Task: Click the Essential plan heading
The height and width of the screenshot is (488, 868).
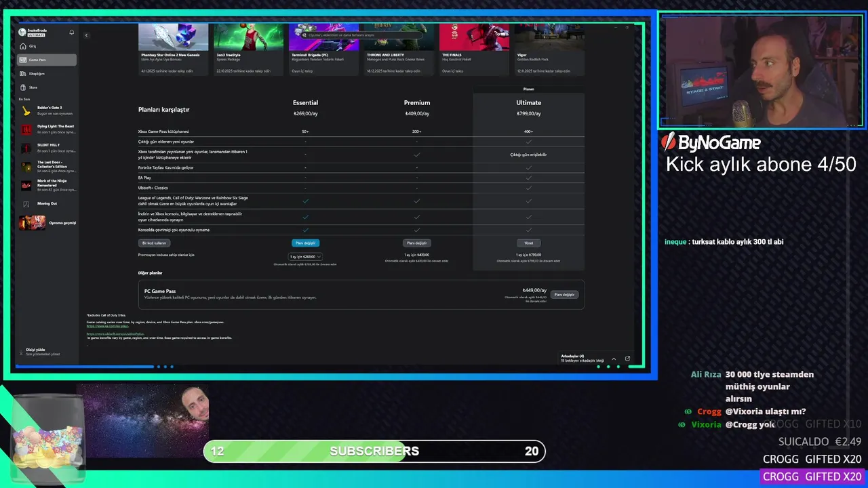Action: [x=305, y=102]
